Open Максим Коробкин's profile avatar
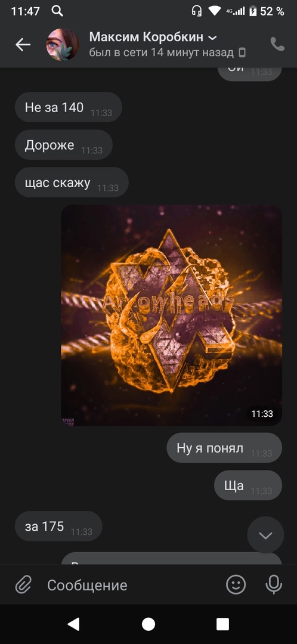This screenshot has height=644, width=297. tap(62, 44)
